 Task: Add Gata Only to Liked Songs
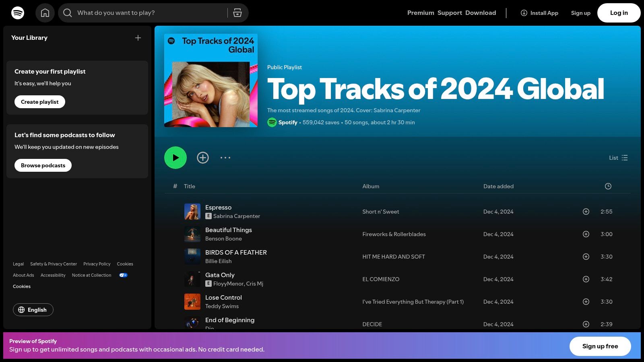pyautogui.click(x=586, y=279)
